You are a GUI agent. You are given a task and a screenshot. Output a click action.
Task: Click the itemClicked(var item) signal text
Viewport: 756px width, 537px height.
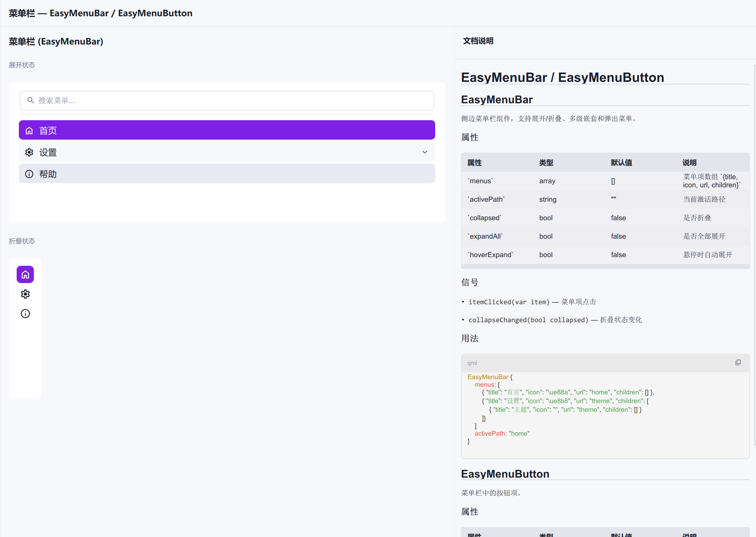[509, 302]
